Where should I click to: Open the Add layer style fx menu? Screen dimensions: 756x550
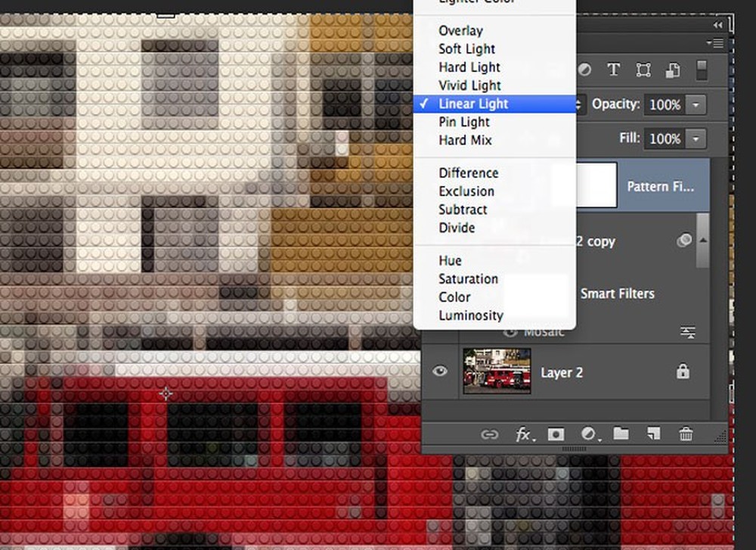coord(524,434)
